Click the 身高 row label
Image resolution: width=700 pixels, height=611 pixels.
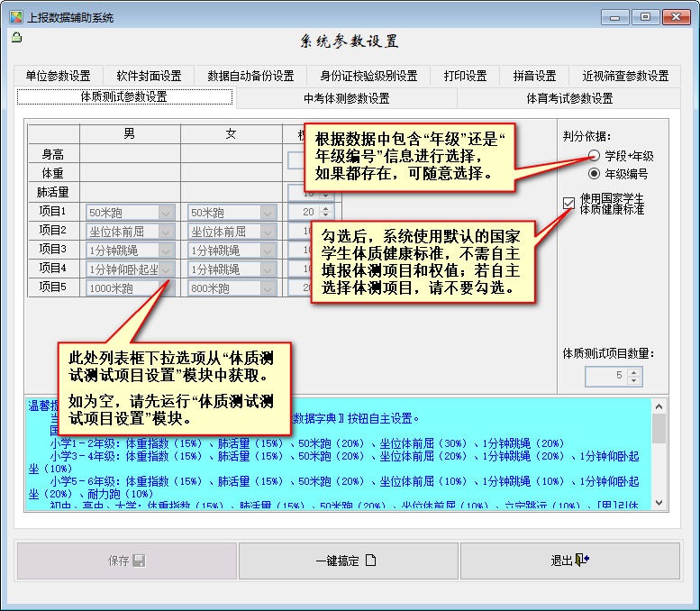coord(53,154)
